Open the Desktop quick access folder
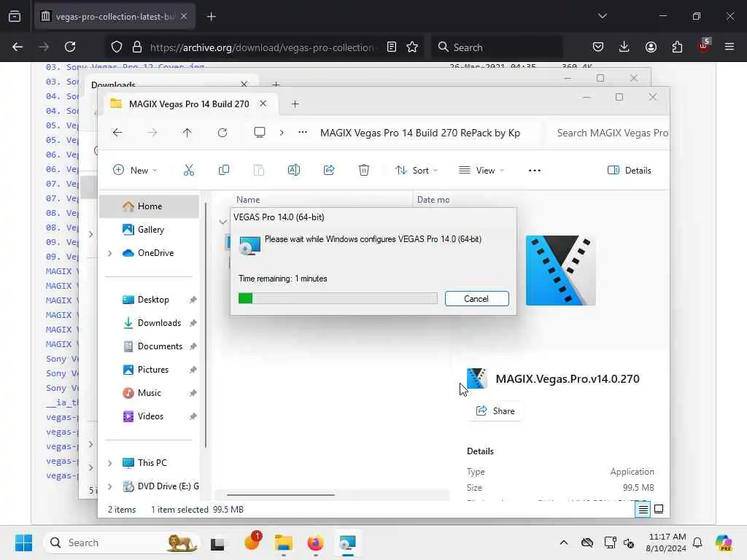 click(x=153, y=300)
